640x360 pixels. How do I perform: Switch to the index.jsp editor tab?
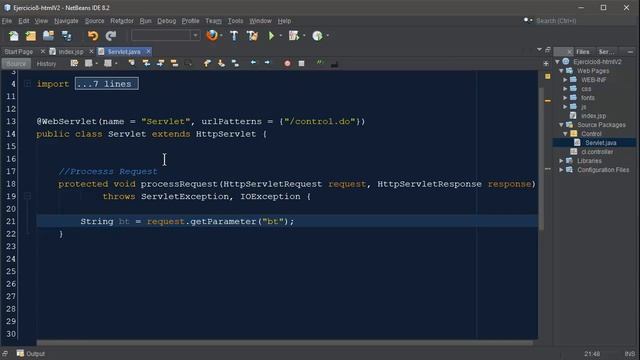(71, 52)
